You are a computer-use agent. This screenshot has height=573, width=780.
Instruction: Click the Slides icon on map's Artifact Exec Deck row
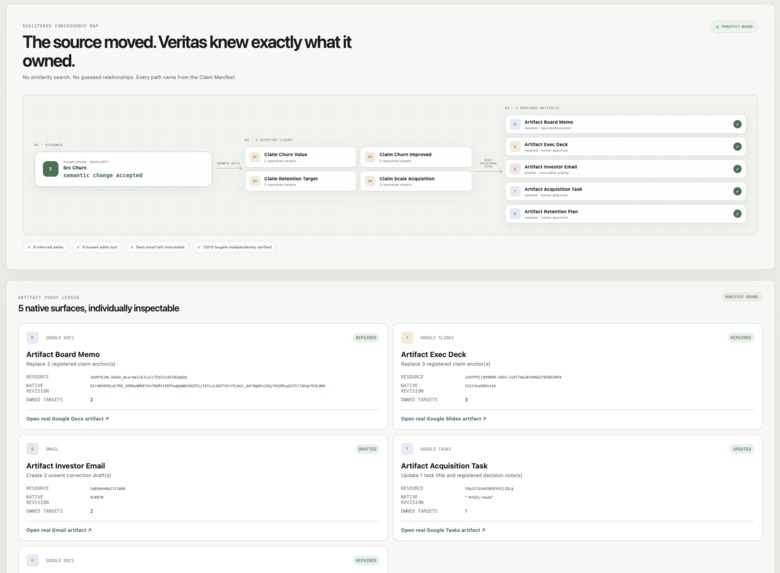(x=515, y=147)
